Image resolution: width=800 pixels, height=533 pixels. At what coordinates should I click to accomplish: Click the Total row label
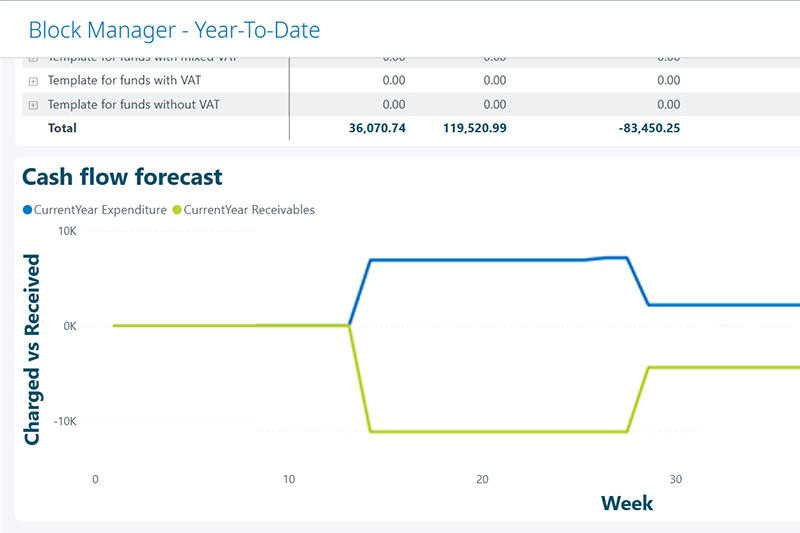pyautogui.click(x=62, y=128)
